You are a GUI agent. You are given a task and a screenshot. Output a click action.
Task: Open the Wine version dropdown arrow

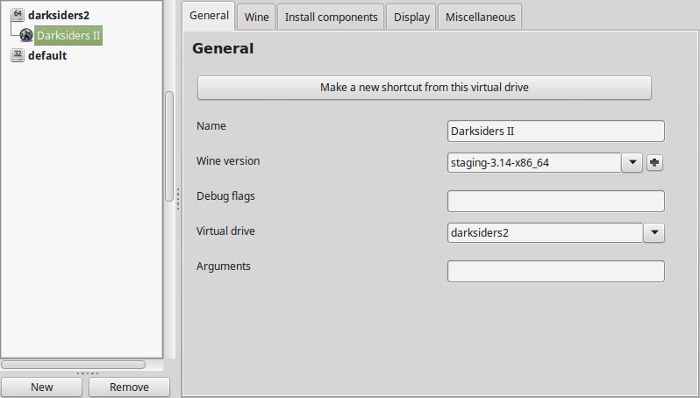tap(632, 162)
